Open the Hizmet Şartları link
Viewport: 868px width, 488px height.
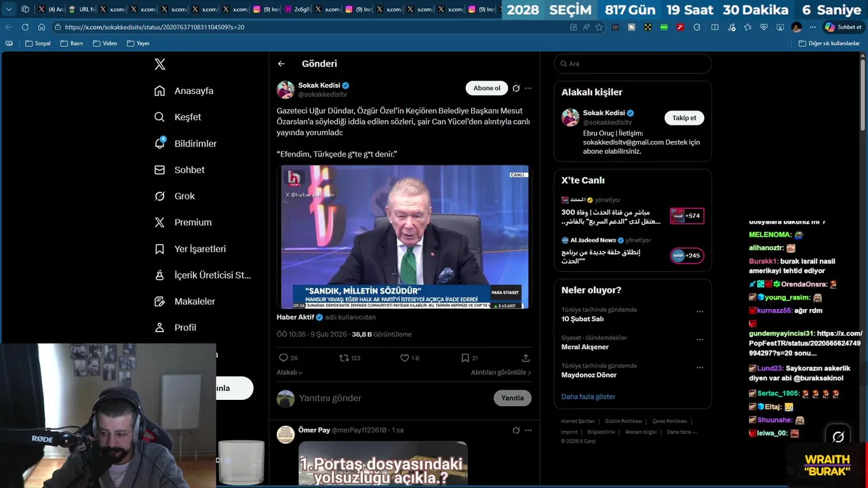coord(578,422)
